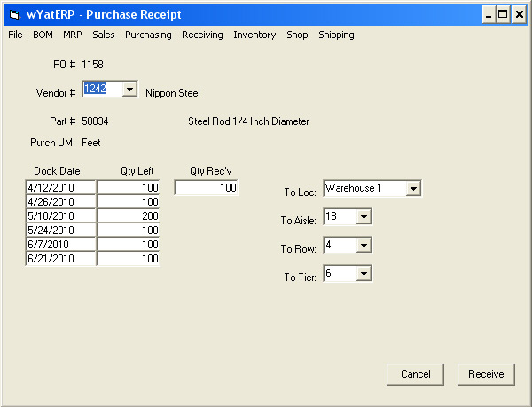The height and width of the screenshot is (407, 532).
Task: Click the Receive button
Action: pyautogui.click(x=486, y=374)
